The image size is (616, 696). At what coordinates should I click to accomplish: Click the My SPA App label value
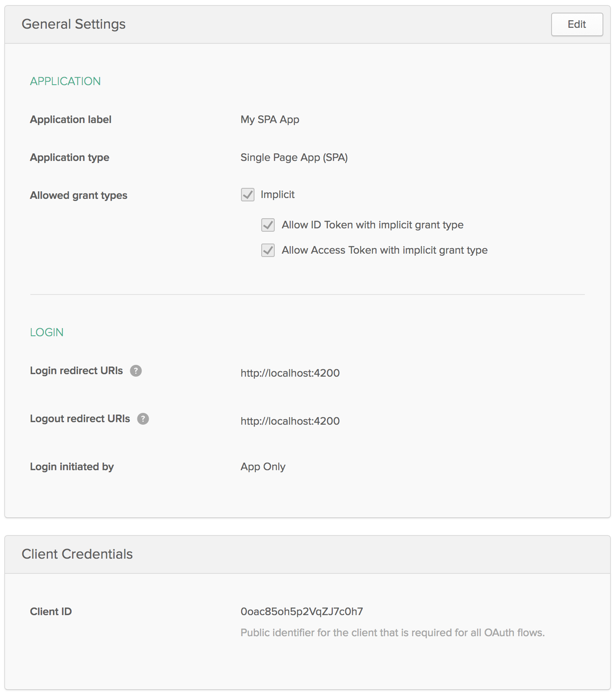coord(270,120)
